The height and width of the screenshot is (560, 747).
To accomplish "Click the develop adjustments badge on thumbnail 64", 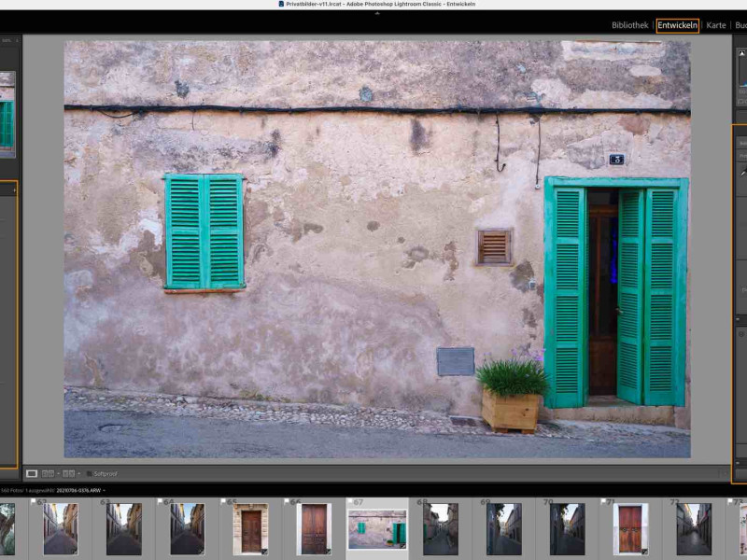I will (201, 552).
